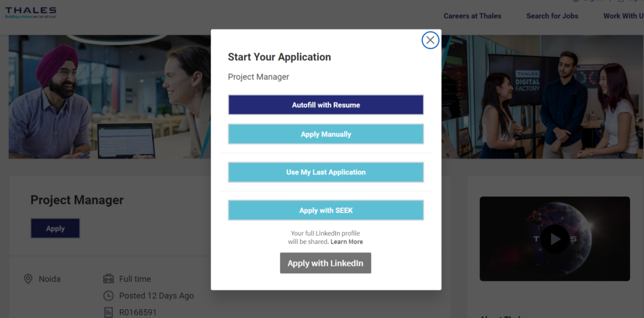Play the Thales planet video
Viewport: 644px width, 318px height.
(x=555, y=239)
